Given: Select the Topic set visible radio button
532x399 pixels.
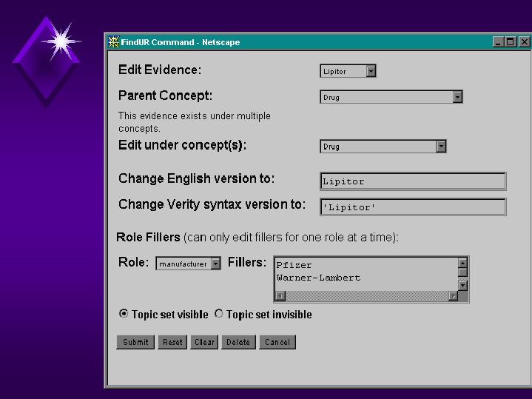Looking at the screenshot, I should (124, 313).
